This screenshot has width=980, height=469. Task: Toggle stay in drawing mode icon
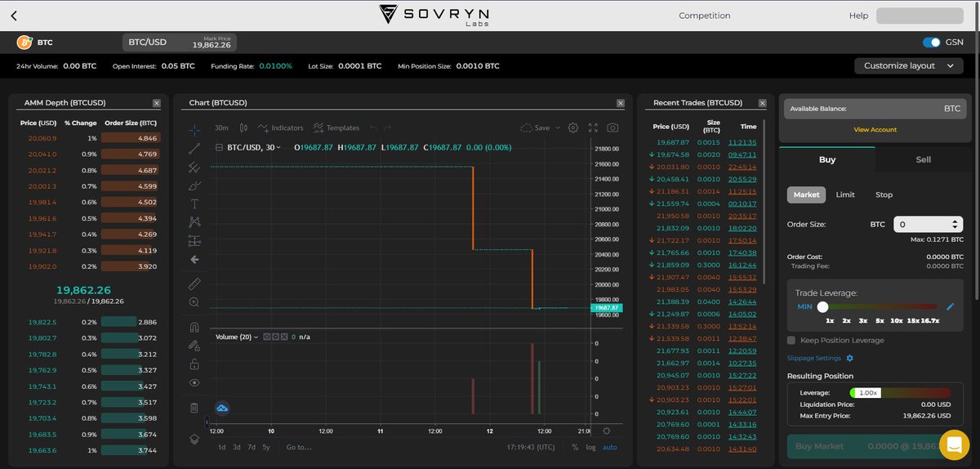point(194,346)
